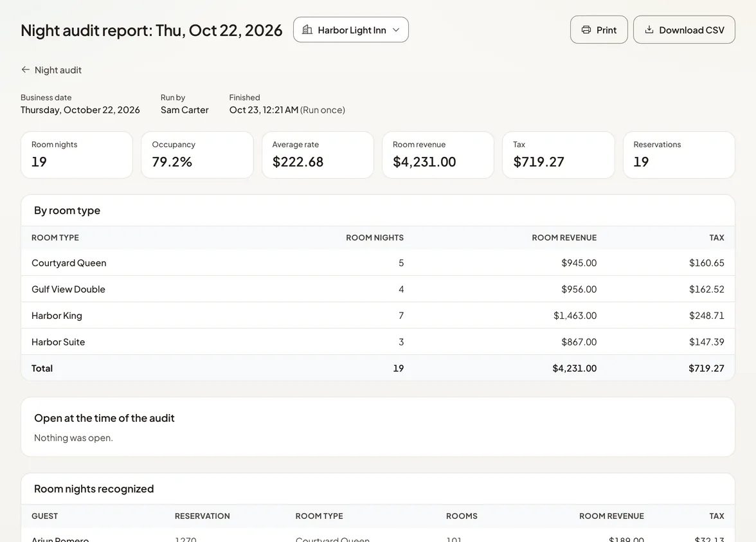The image size is (756, 542).
Task: Select the 'Courtyard Queen' row label
Action: (69, 263)
